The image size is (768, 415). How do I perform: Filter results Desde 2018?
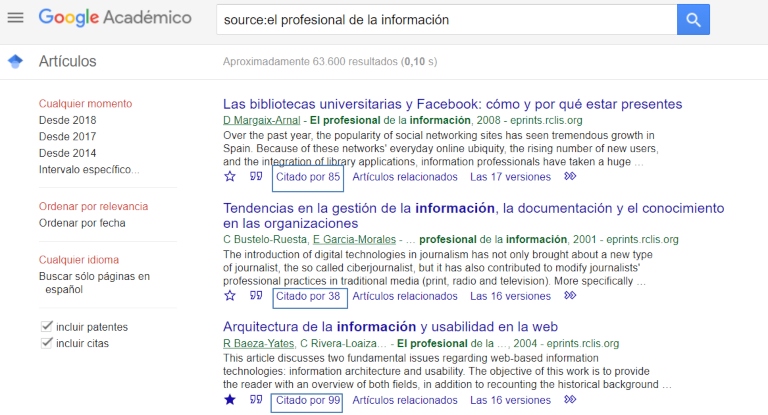68,120
